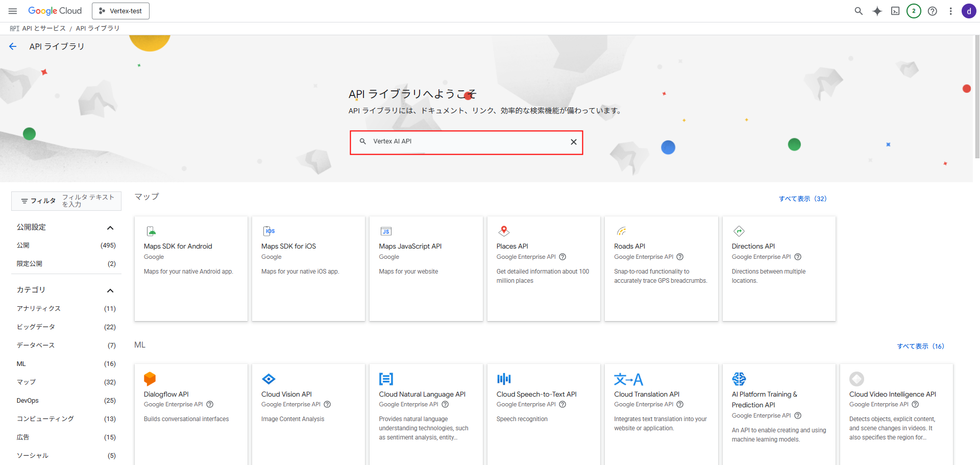Click the filter text input field
Image resolution: width=980 pixels, height=465 pixels.
click(x=88, y=201)
